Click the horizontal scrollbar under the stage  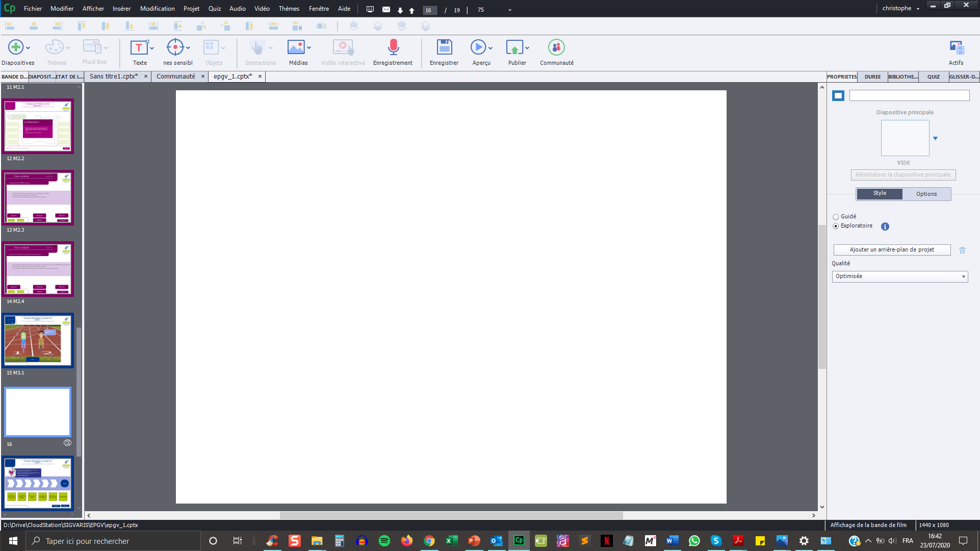point(451,516)
